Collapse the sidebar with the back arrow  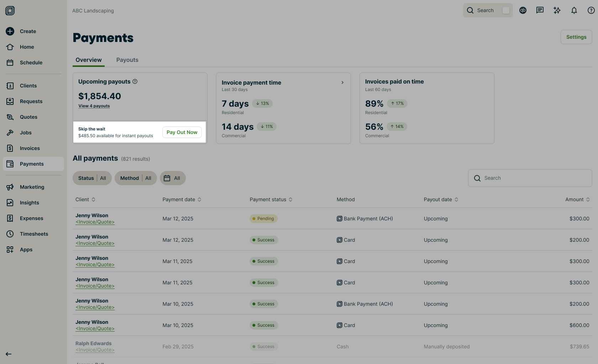9,354
